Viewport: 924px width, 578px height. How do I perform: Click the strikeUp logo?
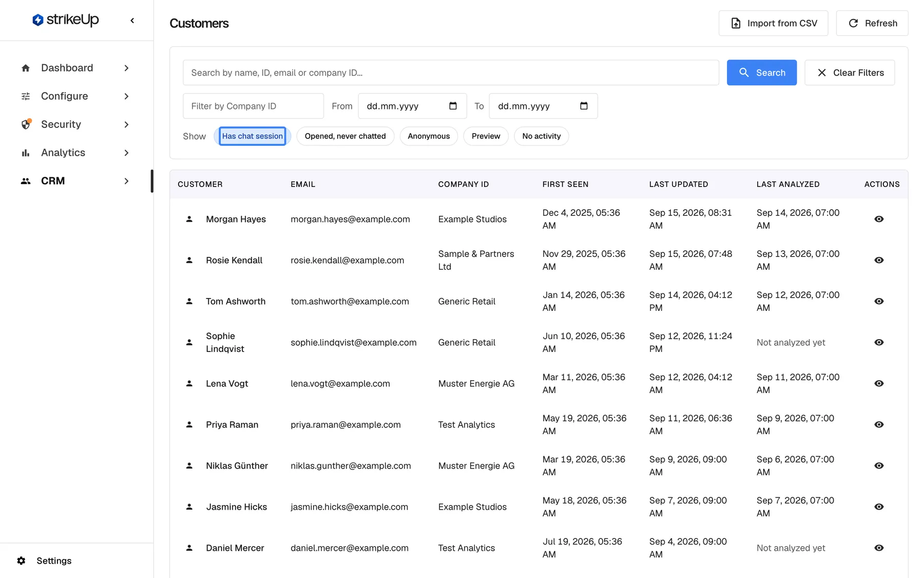[x=66, y=20]
